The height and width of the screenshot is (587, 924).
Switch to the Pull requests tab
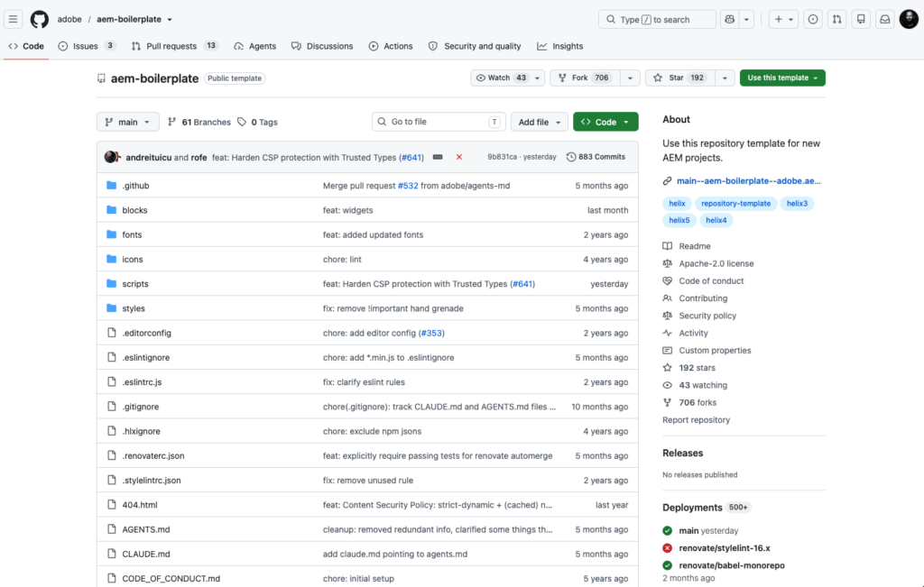pos(175,46)
